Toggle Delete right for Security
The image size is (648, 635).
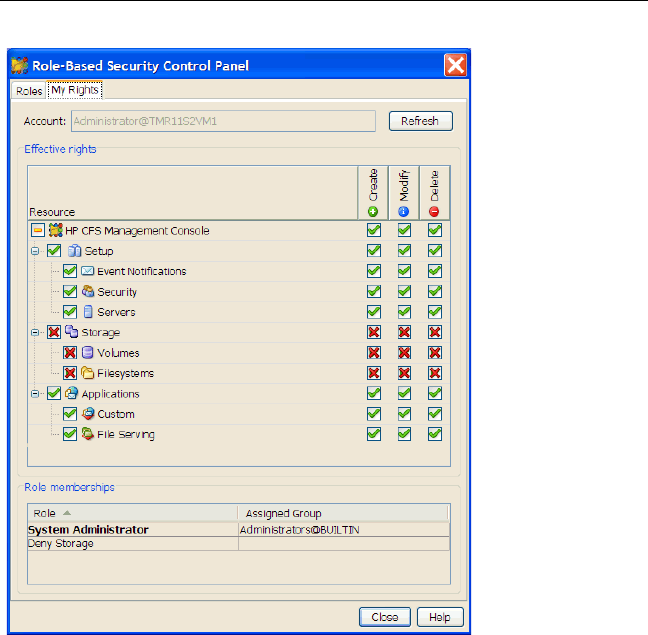(435, 291)
